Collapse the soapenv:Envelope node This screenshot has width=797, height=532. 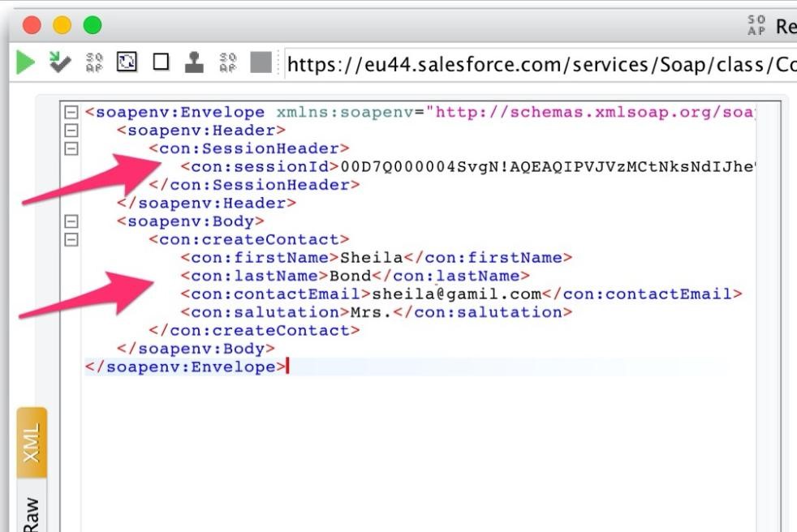tap(71, 113)
